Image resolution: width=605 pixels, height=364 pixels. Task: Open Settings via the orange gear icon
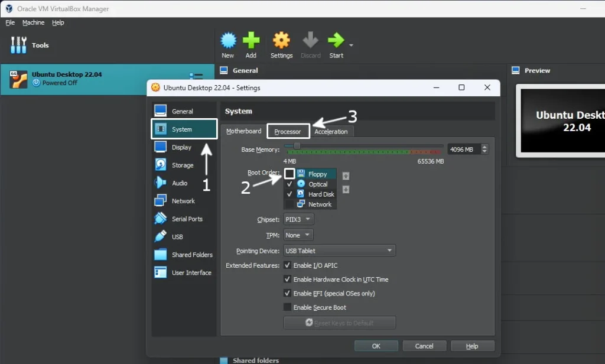281,41
